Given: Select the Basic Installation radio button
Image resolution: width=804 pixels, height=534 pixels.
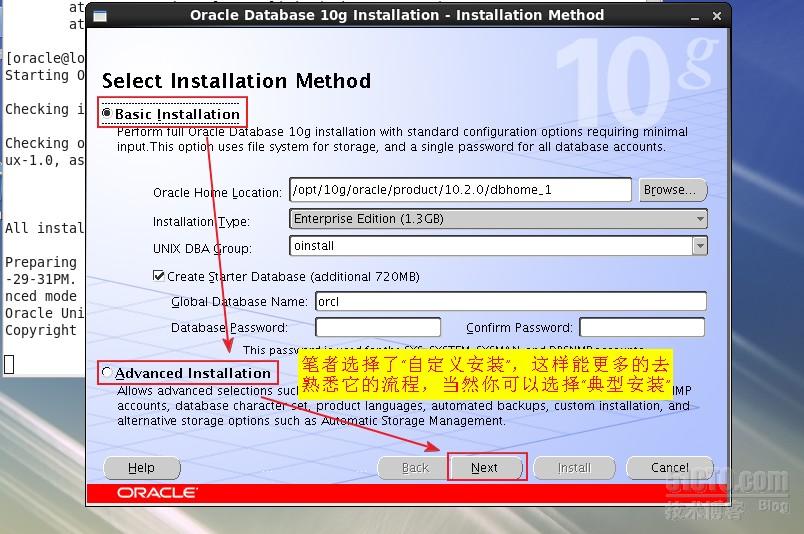Looking at the screenshot, I should pos(107,113).
